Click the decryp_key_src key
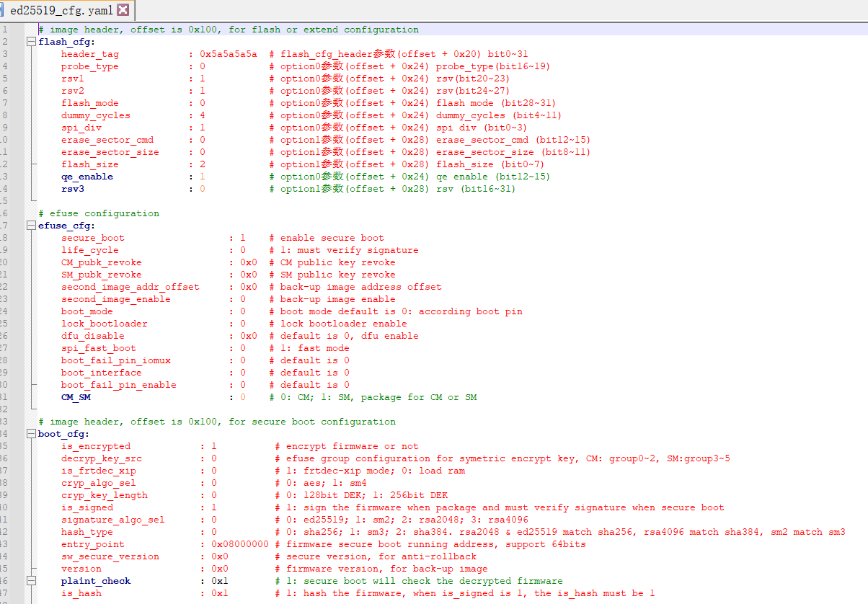The width and height of the screenshot is (868, 604). (102, 458)
